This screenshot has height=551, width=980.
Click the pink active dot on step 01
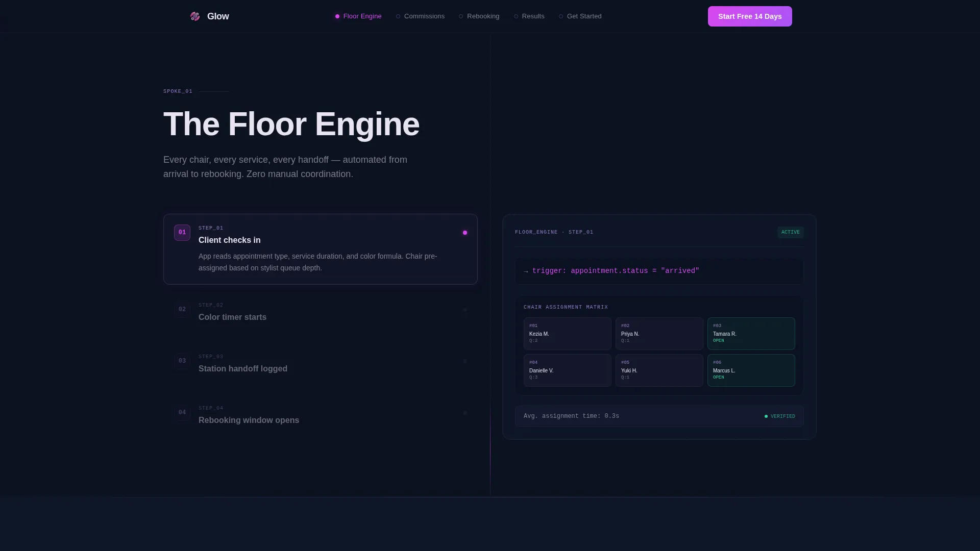tap(465, 233)
